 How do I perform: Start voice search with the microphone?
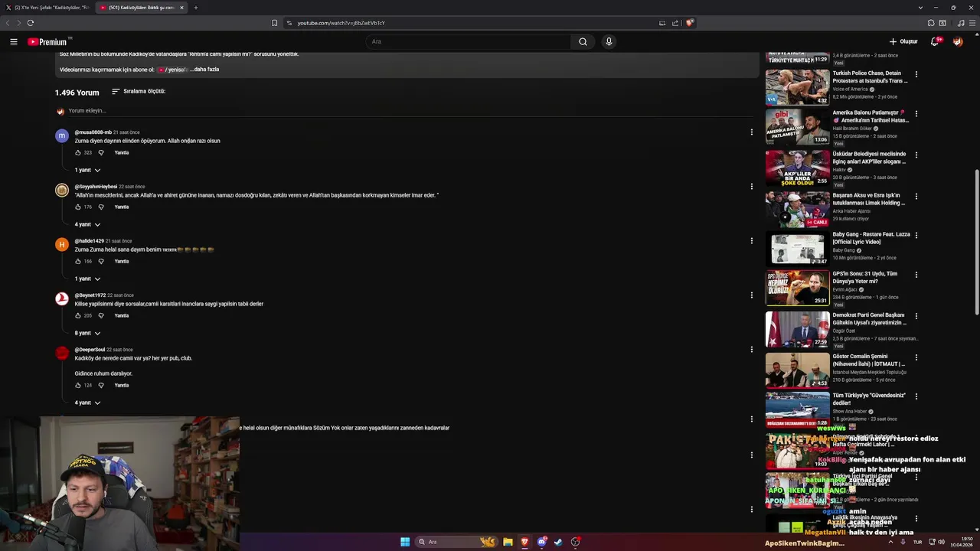[x=609, y=41]
